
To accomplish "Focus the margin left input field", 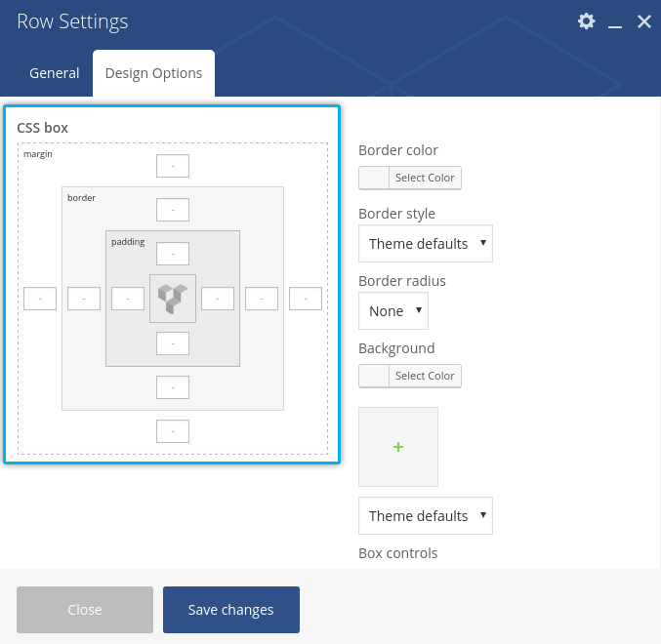I will coord(40,299).
